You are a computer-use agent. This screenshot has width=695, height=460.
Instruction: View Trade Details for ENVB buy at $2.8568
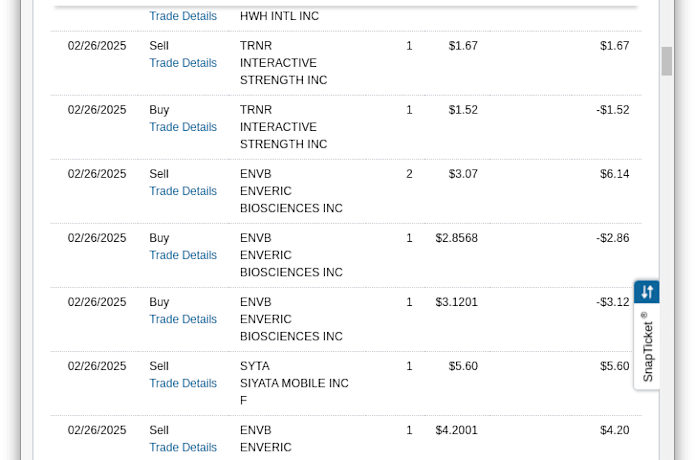(183, 255)
